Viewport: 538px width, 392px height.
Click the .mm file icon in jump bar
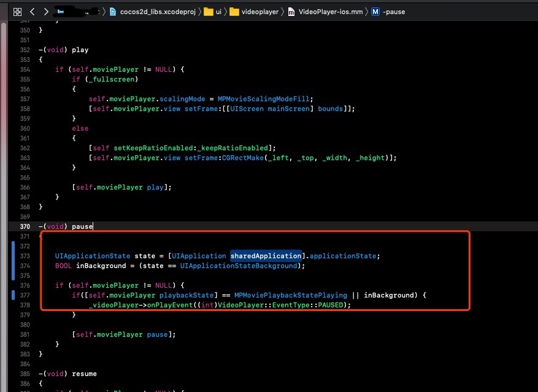[291, 12]
